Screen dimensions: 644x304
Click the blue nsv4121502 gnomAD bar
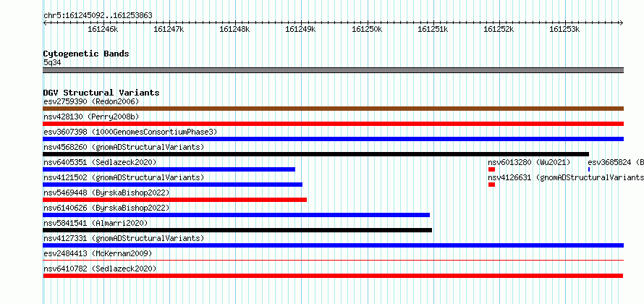[x=172, y=185]
